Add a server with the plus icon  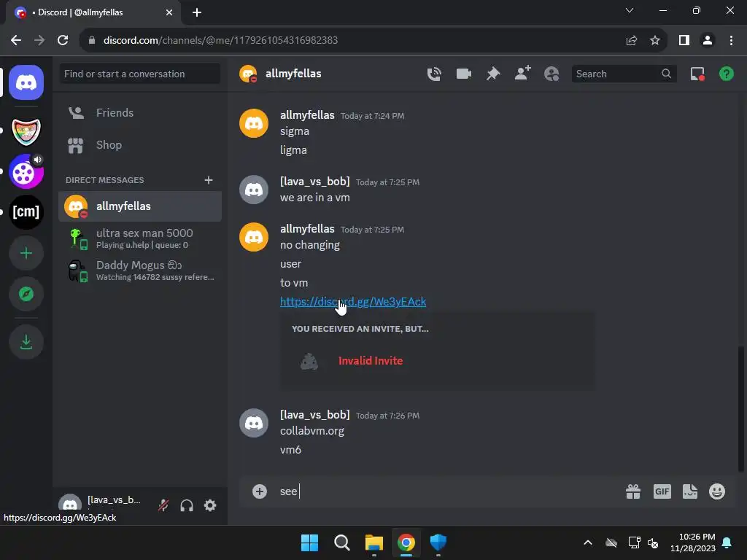click(26, 253)
